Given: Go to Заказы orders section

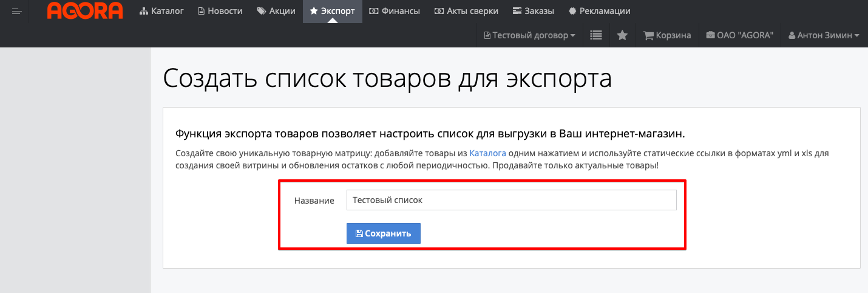Looking at the screenshot, I should pos(533,11).
